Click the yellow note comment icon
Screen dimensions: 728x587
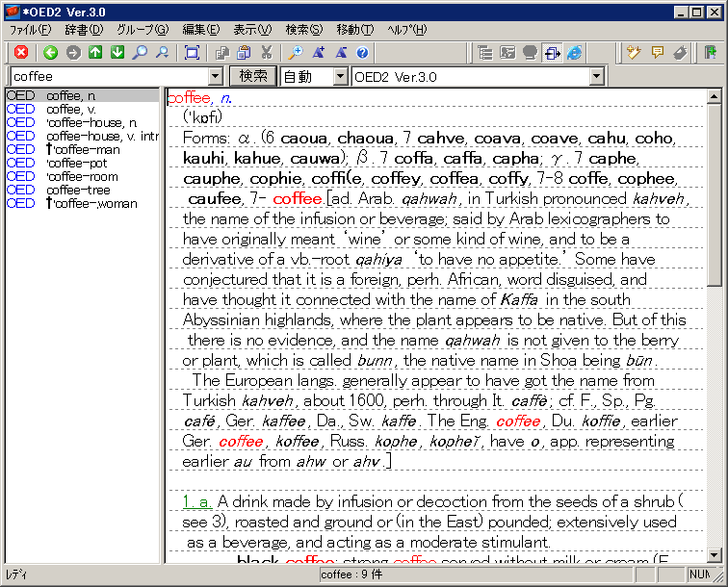point(658,52)
